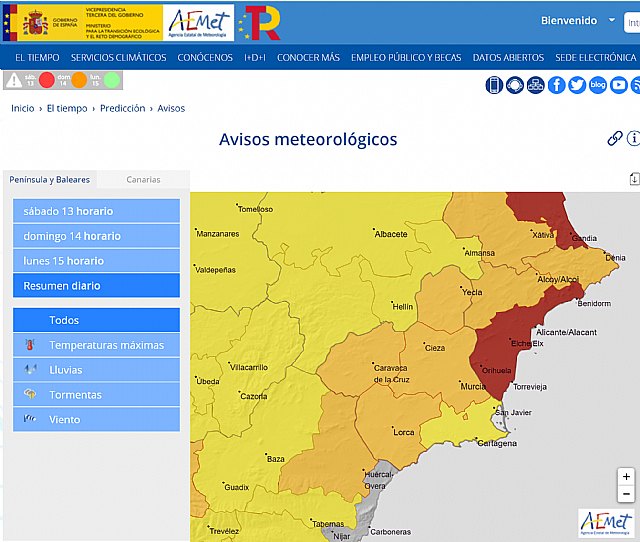
Task: Go to El tiempo breadcrumb link
Action: pyautogui.click(x=67, y=108)
